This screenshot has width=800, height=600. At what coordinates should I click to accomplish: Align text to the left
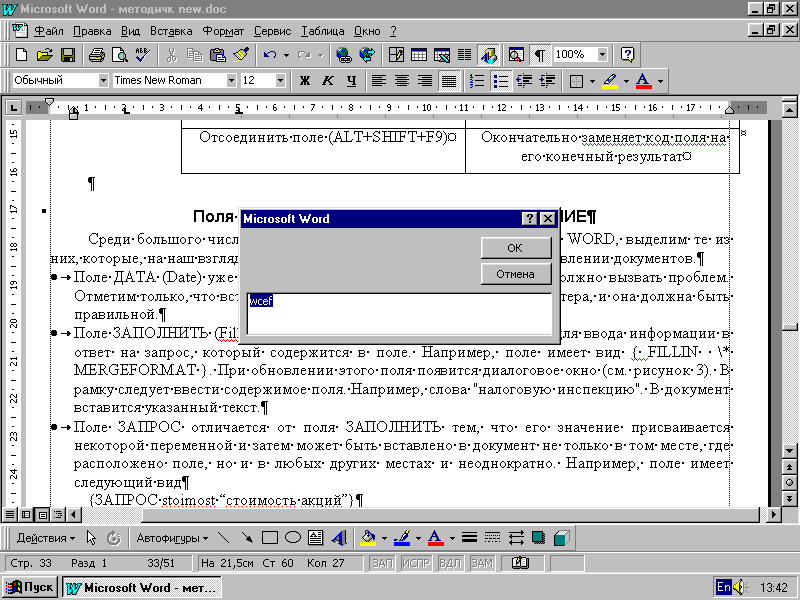tap(379, 81)
